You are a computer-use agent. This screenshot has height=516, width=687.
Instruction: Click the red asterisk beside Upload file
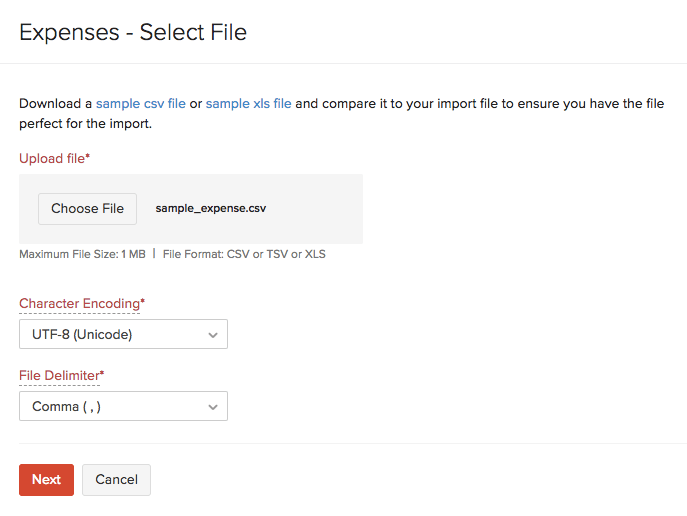click(x=88, y=157)
